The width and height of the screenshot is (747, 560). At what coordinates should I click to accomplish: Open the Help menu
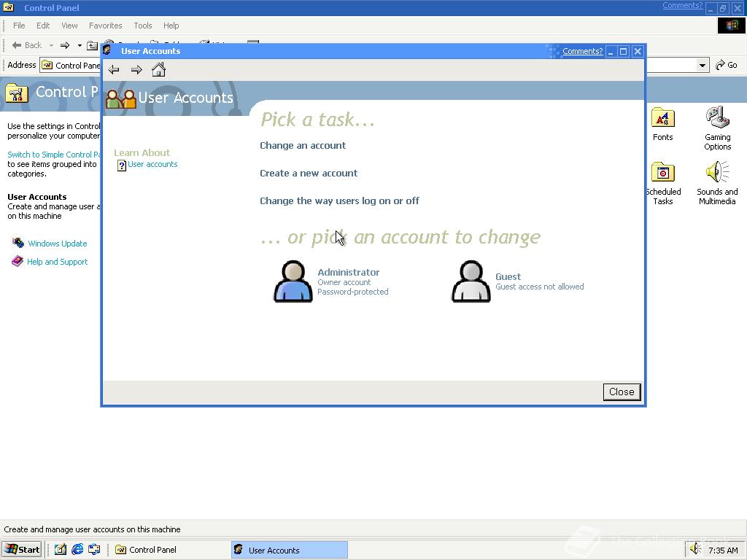point(171,26)
